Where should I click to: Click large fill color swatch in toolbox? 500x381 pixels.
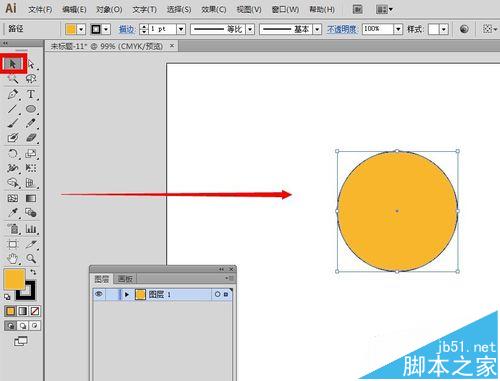pos(14,279)
